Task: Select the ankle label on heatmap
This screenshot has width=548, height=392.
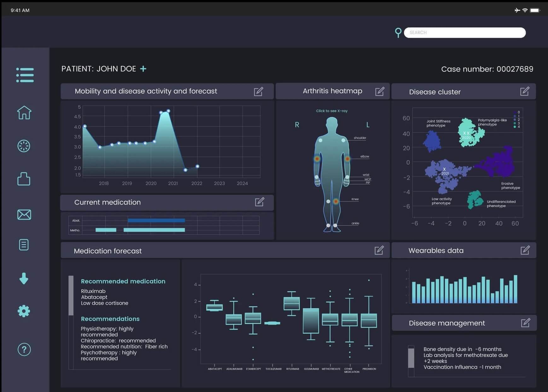Action: [x=355, y=223]
